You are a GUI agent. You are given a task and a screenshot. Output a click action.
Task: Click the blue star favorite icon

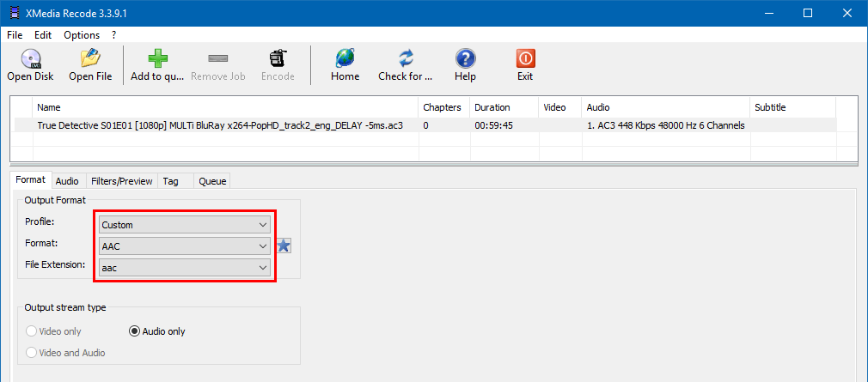click(x=284, y=246)
